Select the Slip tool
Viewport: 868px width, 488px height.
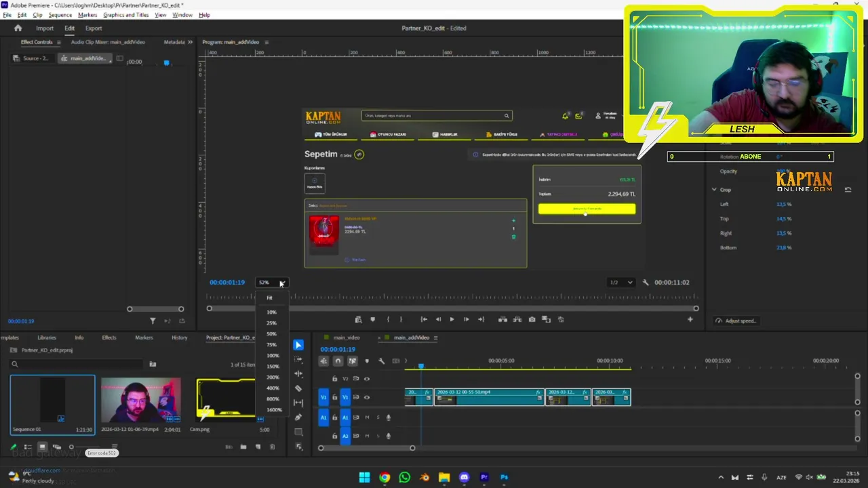point(298,403)
